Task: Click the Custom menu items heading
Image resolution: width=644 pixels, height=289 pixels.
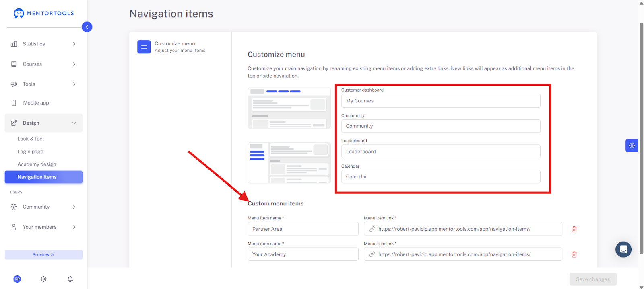Action: (276, 203)
